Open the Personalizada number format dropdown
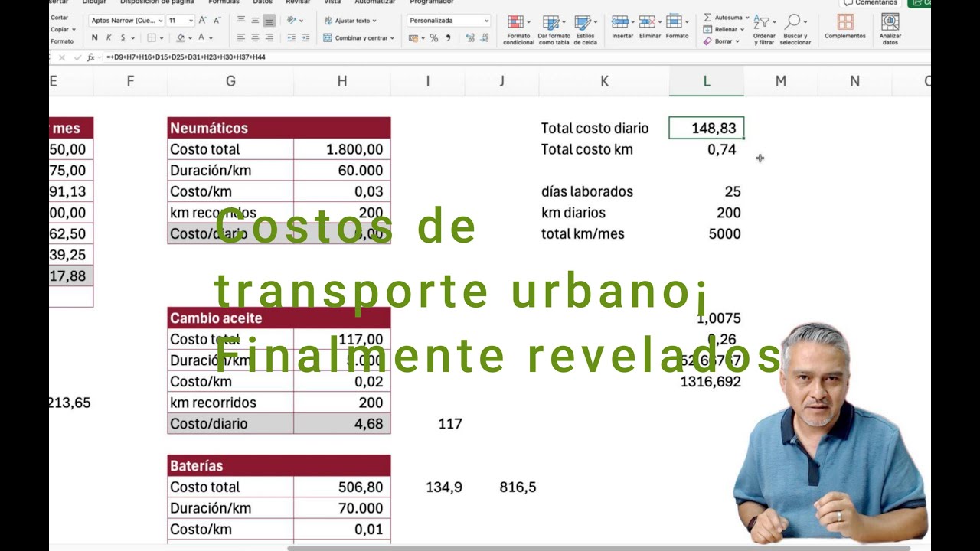 (x=449, y=21)
